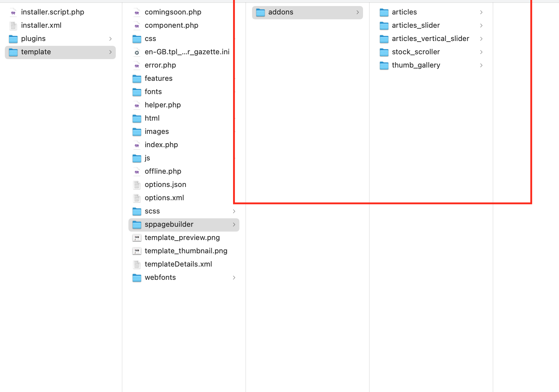This screenshot has height=392, width=559.
Task: Expand the stock_scroller folder chevron
Action: [481, 52]
